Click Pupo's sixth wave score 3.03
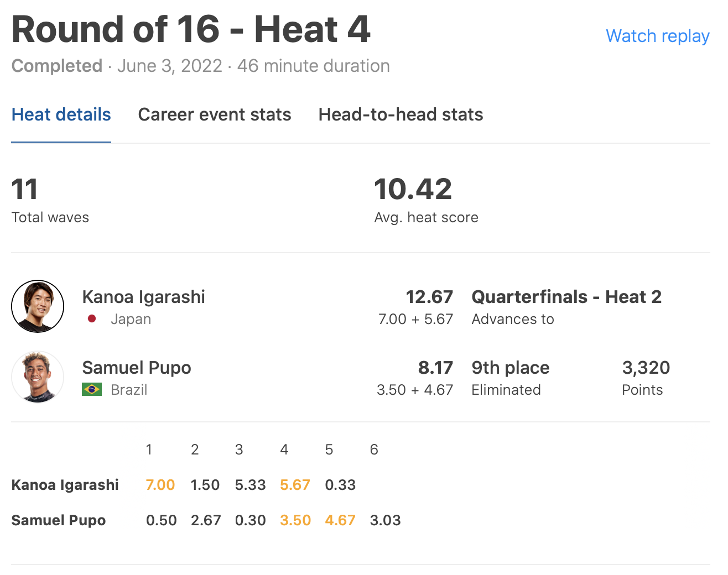This screenshot has height=575, width=728. [x=385, y=520]
